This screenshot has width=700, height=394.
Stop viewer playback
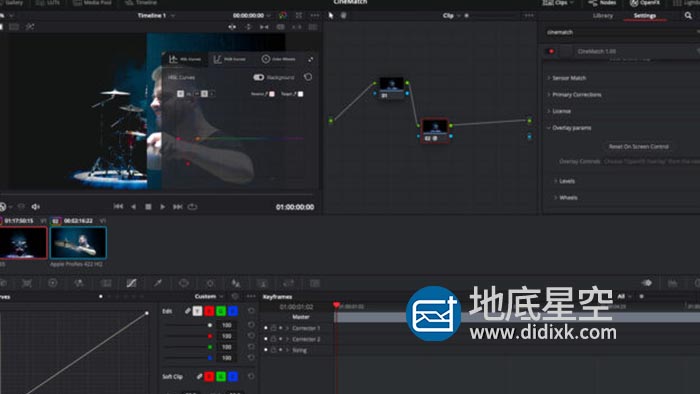point(148,207)
